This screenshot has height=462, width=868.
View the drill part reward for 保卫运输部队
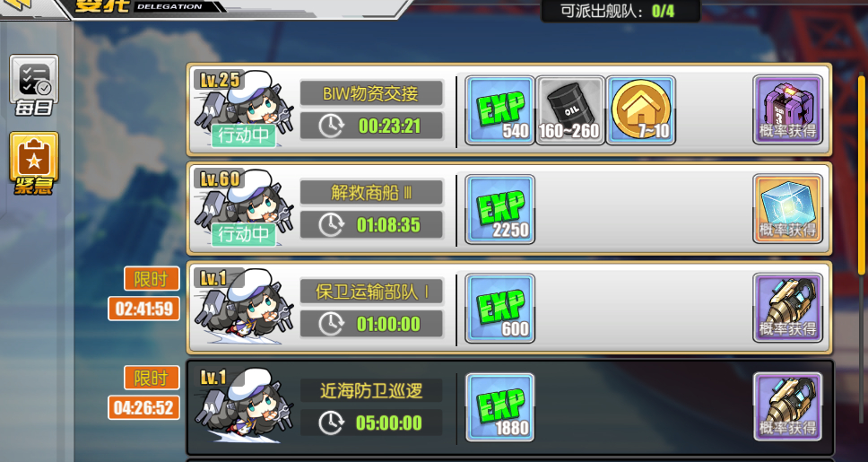787,308
